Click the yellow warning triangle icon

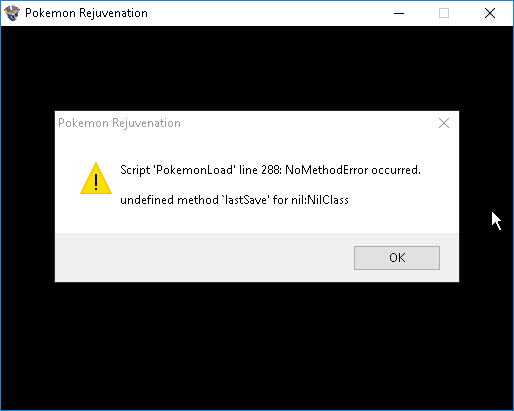96,178
